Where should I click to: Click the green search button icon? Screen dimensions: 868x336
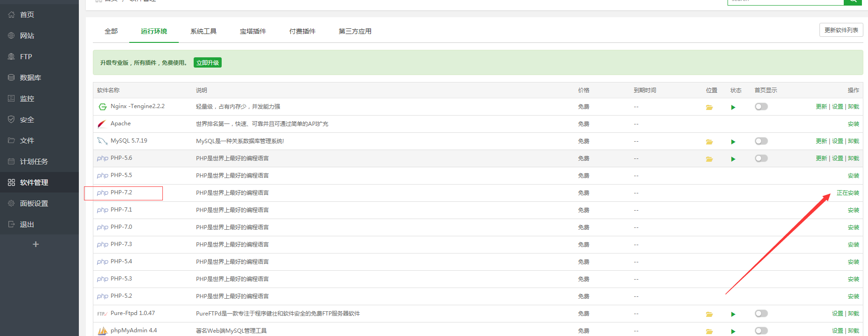[853, 2]
